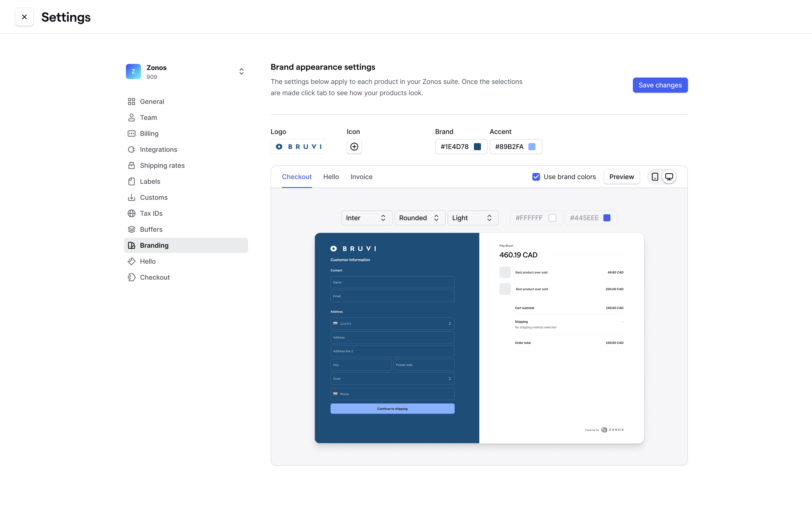Screen dimensions: 812x525
Task: Enable the brand color swatch #1E4D78
Action: click(478, 146)
